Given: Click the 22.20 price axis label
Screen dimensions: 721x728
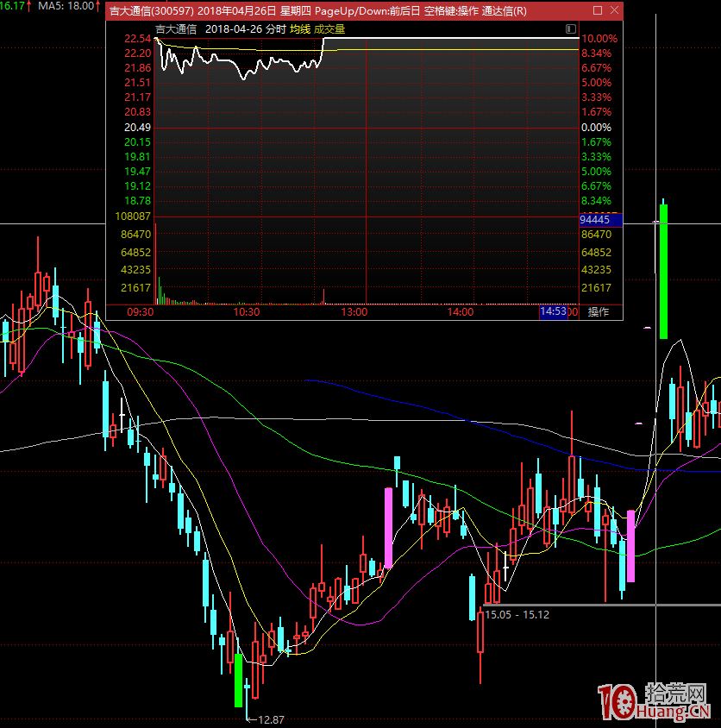Looking at the screenshot, I should [137, 53].
